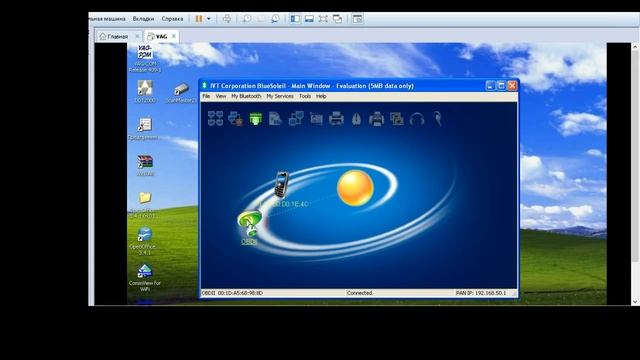Click the orange My Device sun ball
640x360 pixels.
pos(355,188)
